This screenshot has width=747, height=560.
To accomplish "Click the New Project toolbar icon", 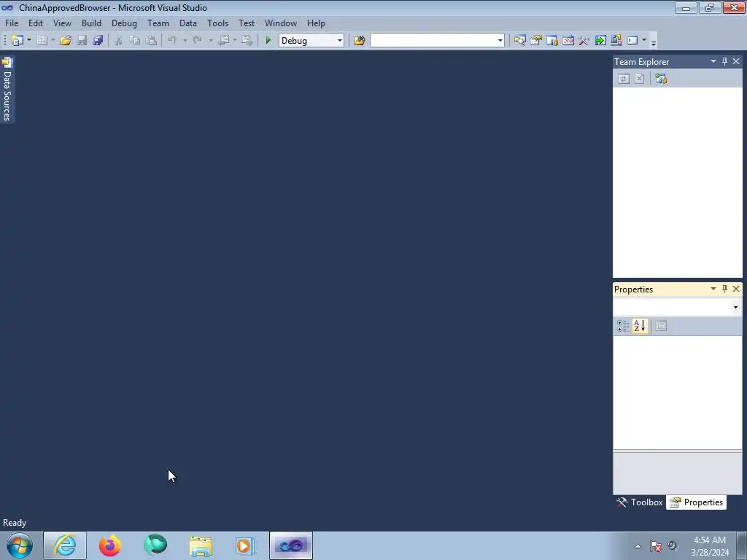I will coord(18,41).
